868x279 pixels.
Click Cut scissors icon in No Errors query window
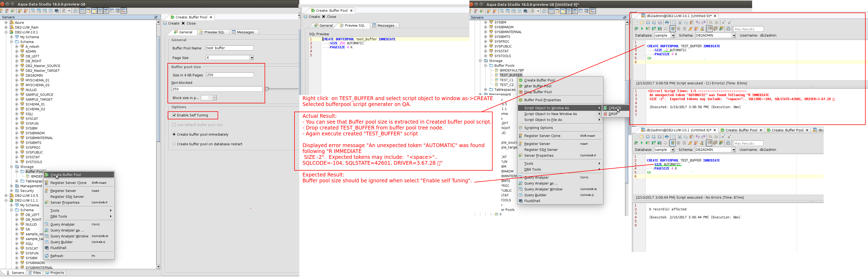(x=680, y=137)
